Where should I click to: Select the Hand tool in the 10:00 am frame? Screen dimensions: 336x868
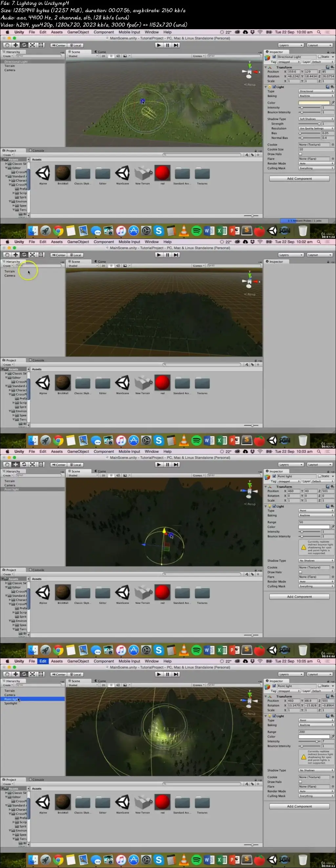click(7, 45)
